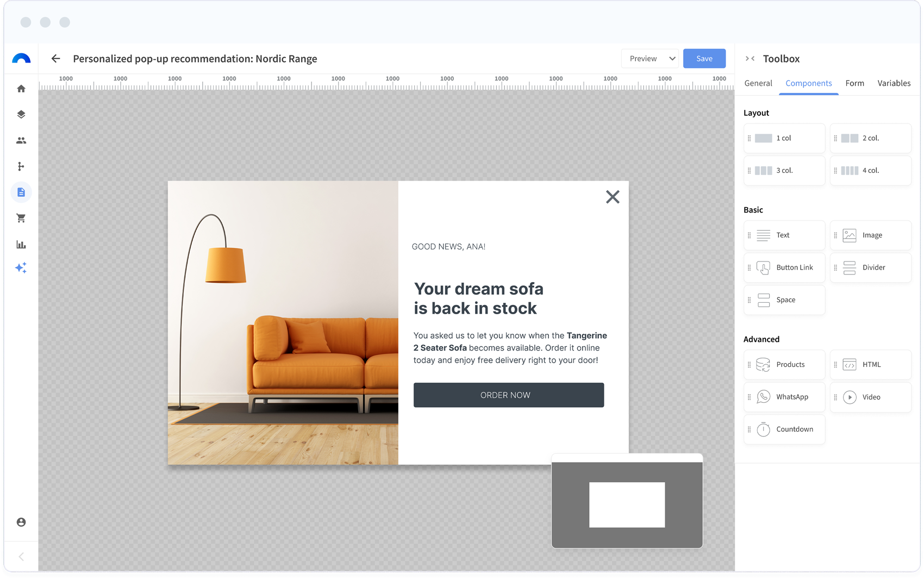
Task: Collapse the Toolbox panel
Action: click(750, 59)
